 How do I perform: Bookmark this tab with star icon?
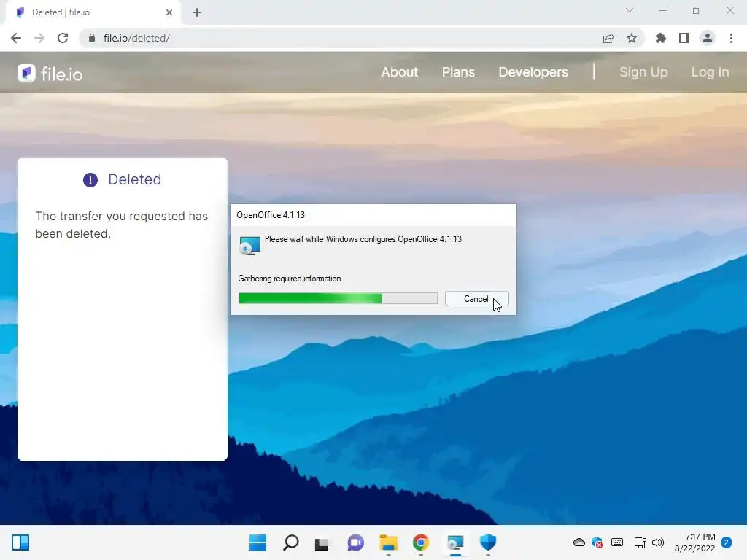tap(632, 38)
